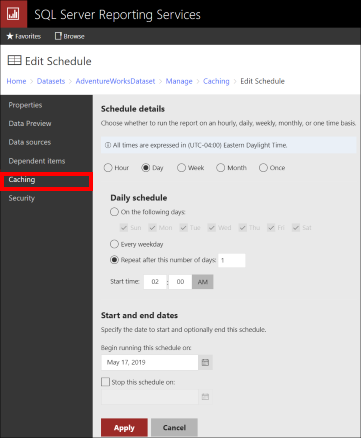Click the Reporting Services logo icon
361x438 pixels.
click(13, 14)
